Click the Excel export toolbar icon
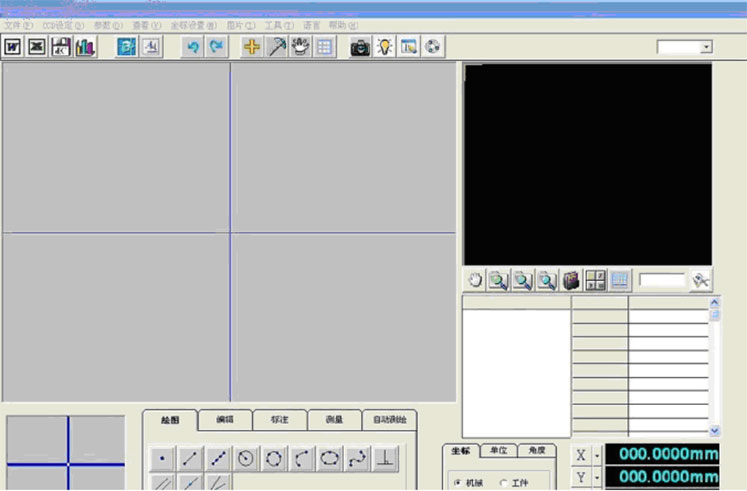747x491 pixels. (37, 47)
